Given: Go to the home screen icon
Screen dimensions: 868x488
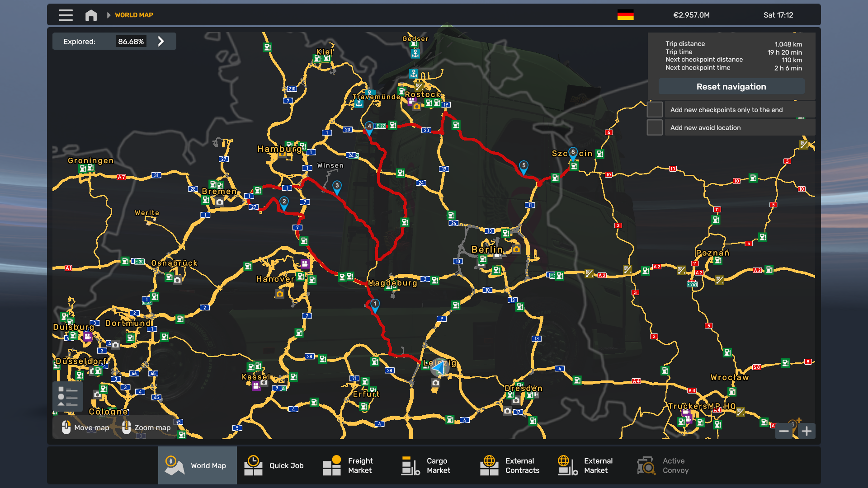Looking at the screenshot, I should [91, 15].
